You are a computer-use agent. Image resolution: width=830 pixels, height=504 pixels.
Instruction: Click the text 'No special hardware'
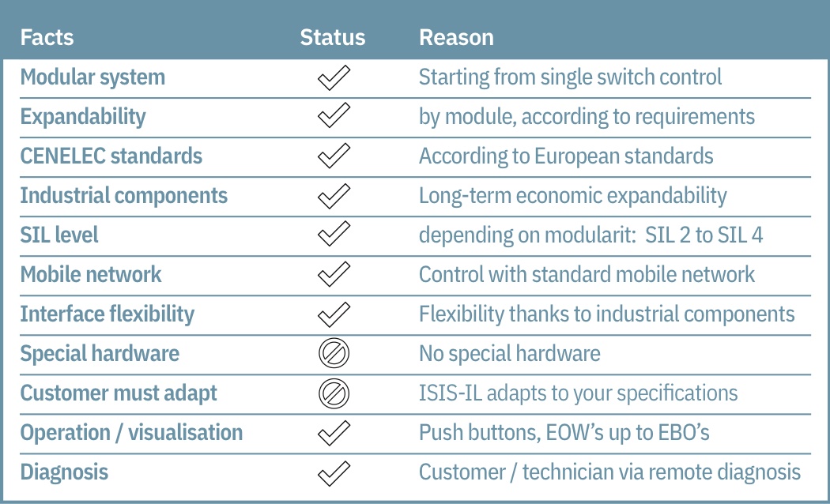(x=510, y=354)
